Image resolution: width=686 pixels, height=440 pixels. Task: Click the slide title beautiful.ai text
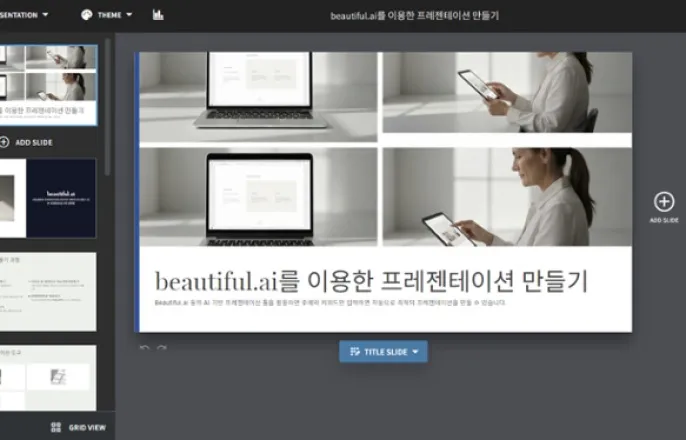pyautogui.click(x=371, y=281)
